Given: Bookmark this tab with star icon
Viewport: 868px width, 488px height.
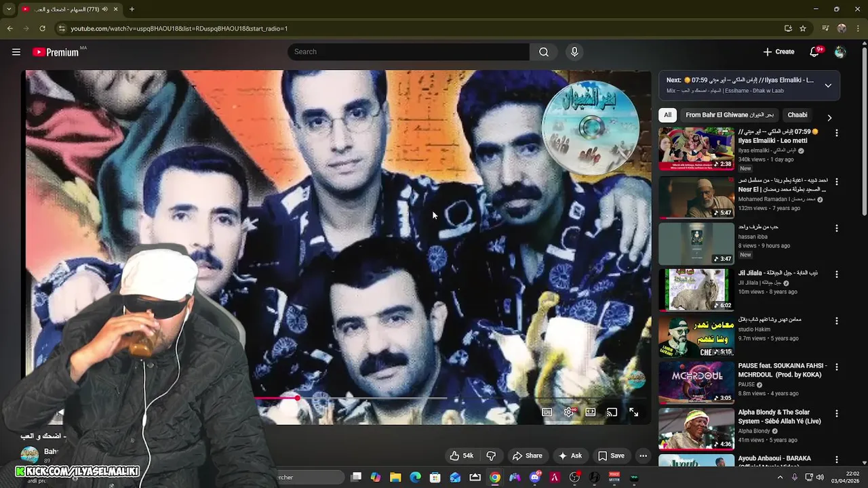Looking at the screenshot, I should 803,28.
